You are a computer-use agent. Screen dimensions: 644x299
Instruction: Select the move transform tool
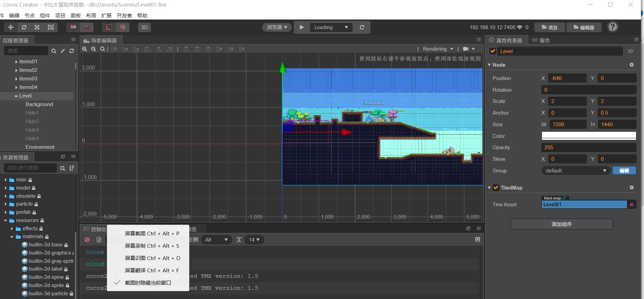[11, 27]
